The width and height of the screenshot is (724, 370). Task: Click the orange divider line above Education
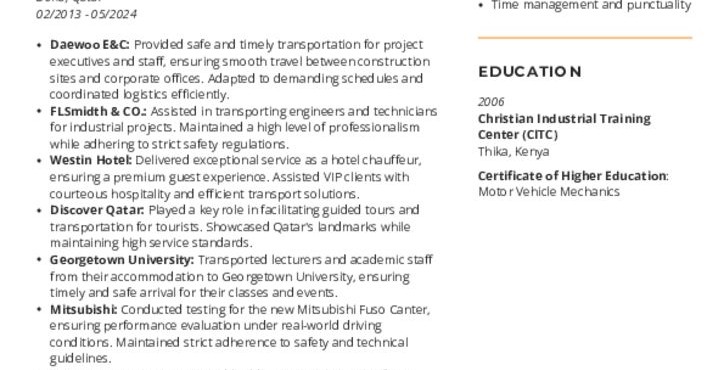tap(585, 37)
